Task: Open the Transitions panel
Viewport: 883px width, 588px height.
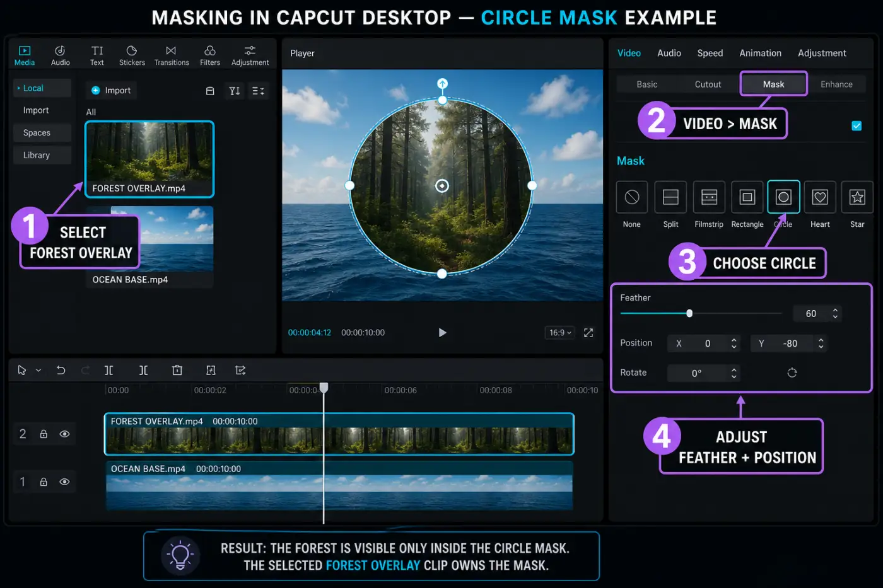Action: (x=172, y=55)
